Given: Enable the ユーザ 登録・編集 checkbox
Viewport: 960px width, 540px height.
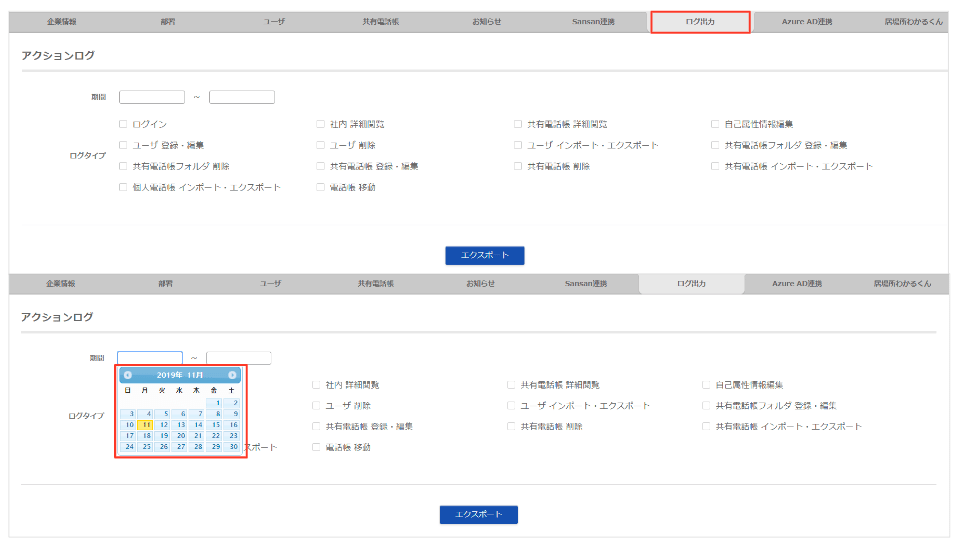Looking at the screenshot, I should (123, 145).
